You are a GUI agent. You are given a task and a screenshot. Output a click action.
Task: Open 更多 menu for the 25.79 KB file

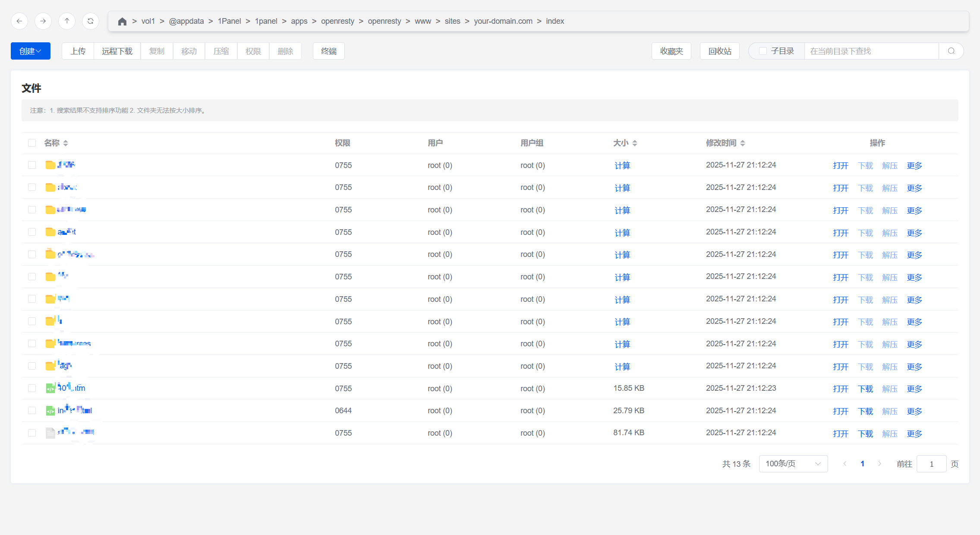(x=914, y=411)
